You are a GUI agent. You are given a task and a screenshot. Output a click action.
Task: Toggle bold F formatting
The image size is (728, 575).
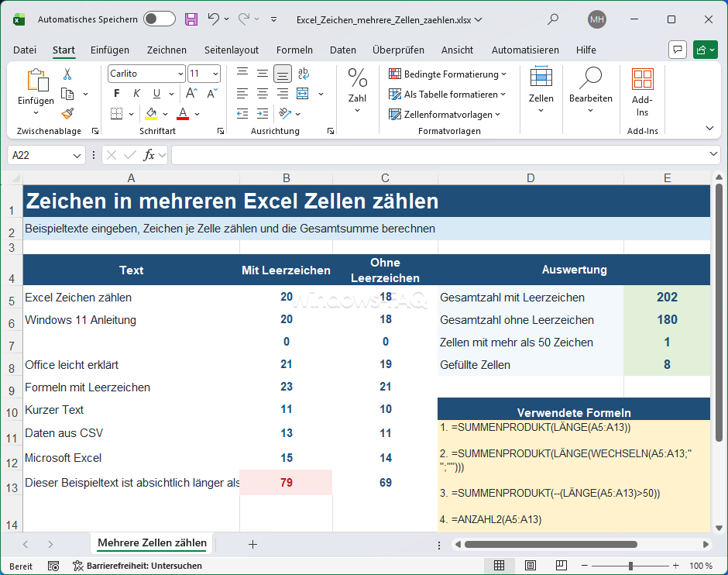pyautogui.click(x=116, y=93)
